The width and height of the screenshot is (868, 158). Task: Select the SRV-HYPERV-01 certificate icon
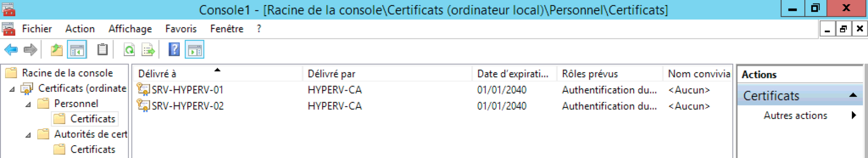[x=143, y=90]
